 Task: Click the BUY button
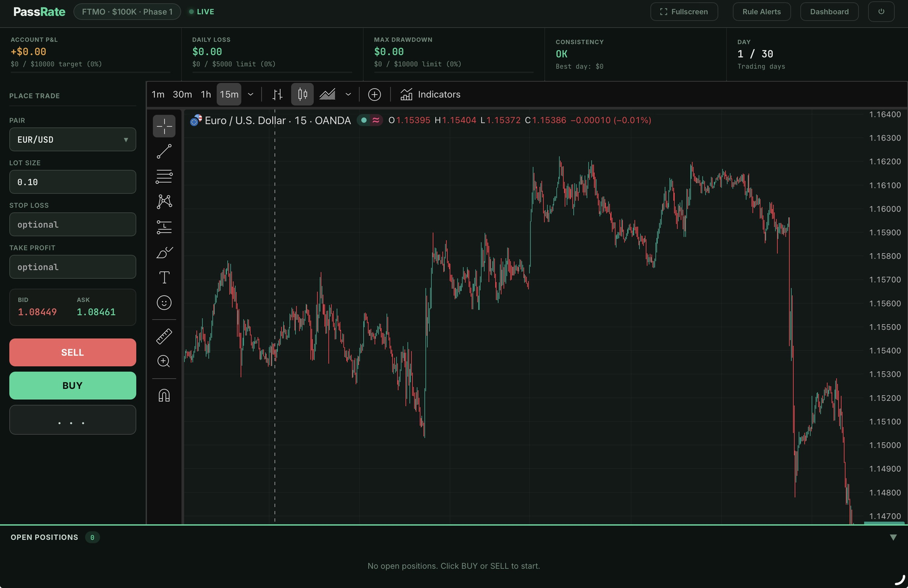coord(73,386)
